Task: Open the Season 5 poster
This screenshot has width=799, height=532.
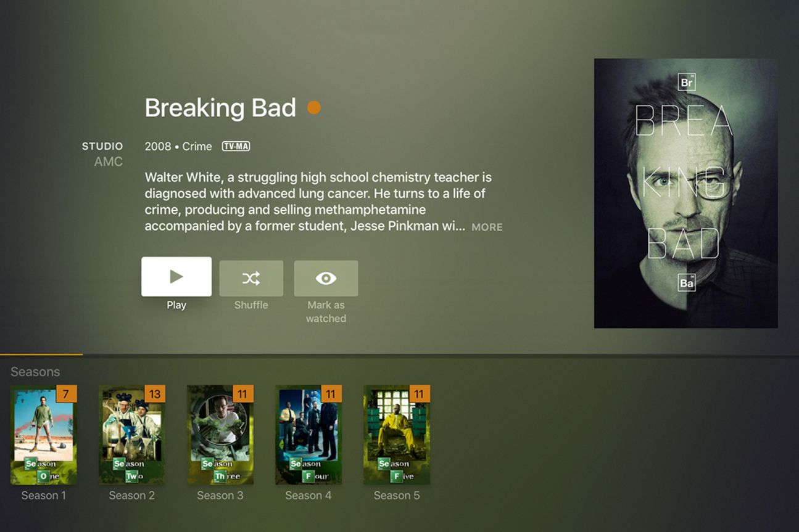Action: point(397,435)
